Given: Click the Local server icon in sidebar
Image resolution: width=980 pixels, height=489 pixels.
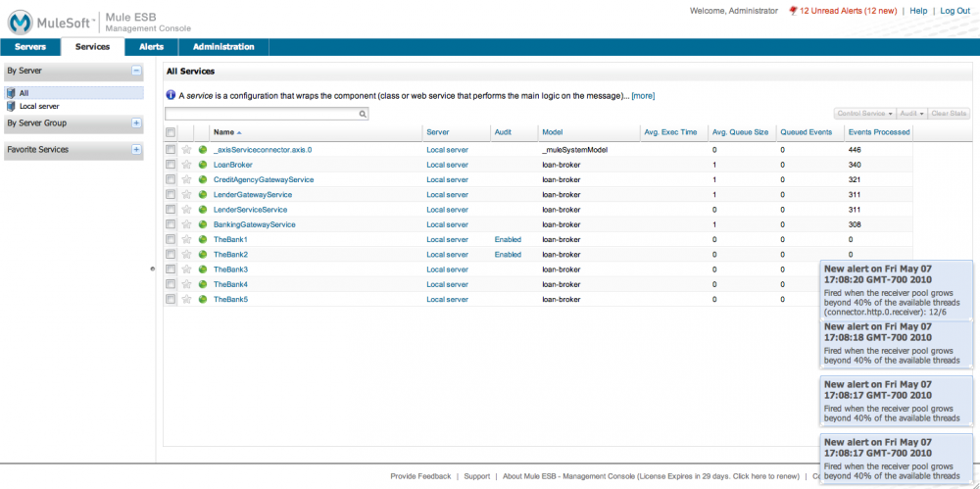Looking at the screenshot, I should [x=11, y=106].
